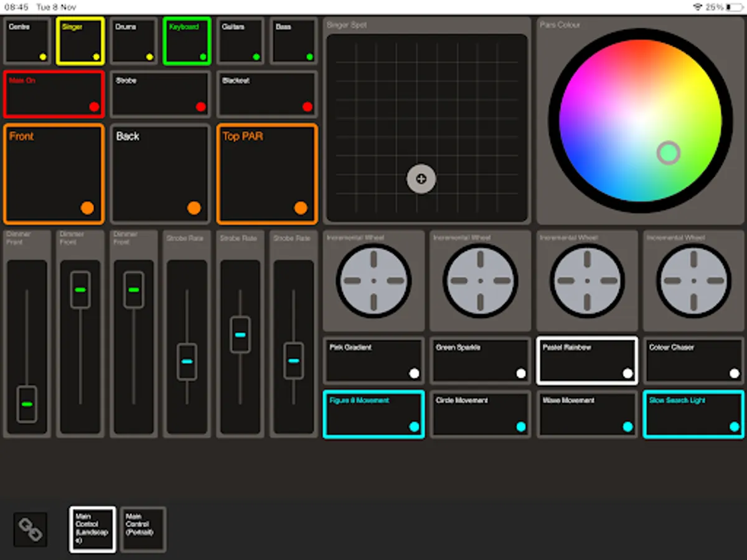Activate the Figure 8 Movement effect
The width and height of the screenshot is (747, 560).
pyautogui.click(x=374, y=414)
